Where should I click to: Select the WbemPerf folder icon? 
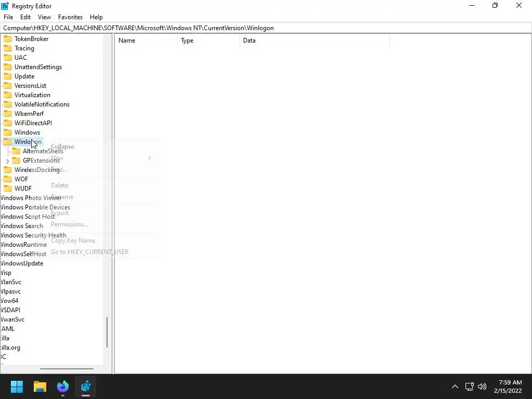7,113
